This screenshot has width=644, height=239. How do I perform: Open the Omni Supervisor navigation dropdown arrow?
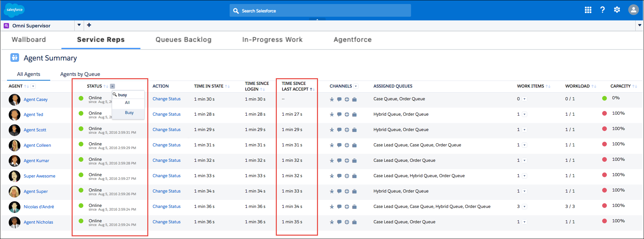point(79,25)
